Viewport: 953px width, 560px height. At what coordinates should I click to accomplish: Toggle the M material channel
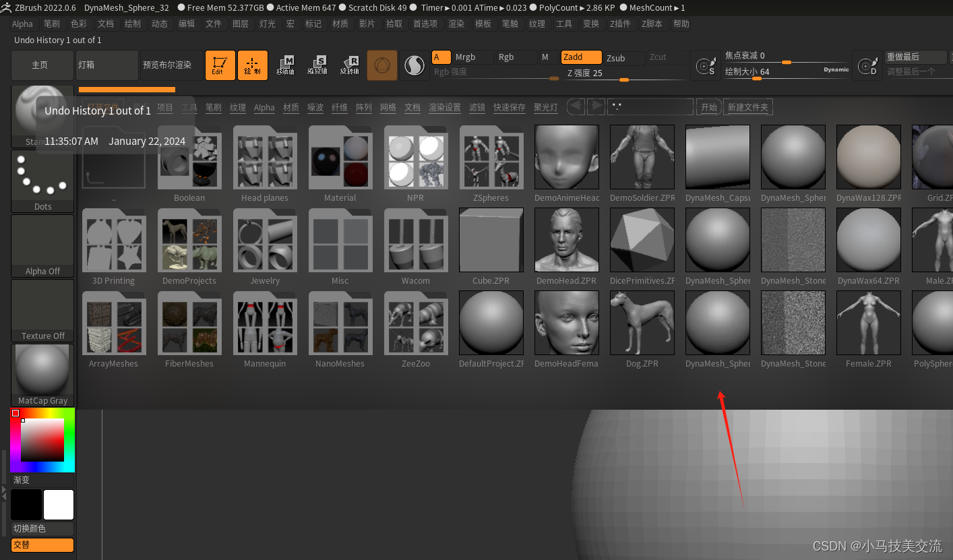(548, 57)
